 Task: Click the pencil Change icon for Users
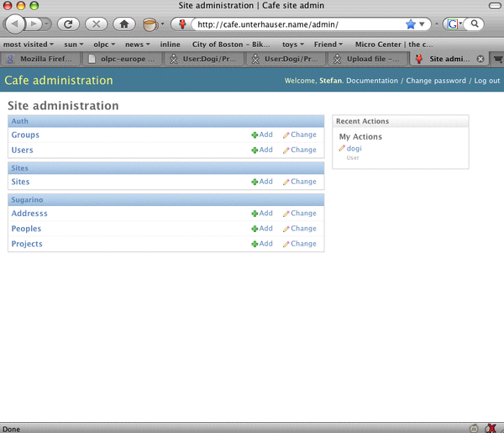point(286,150)
